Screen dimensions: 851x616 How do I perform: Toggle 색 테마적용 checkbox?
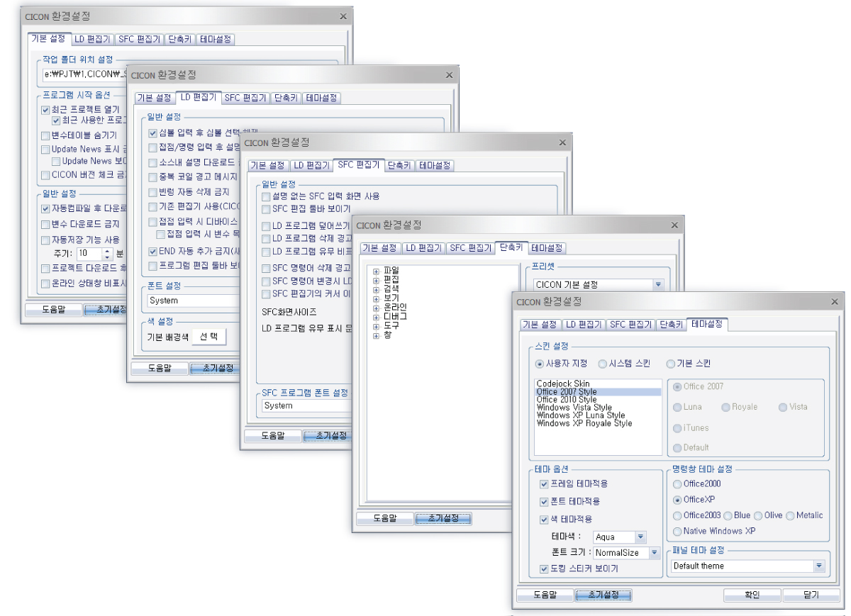544,520
